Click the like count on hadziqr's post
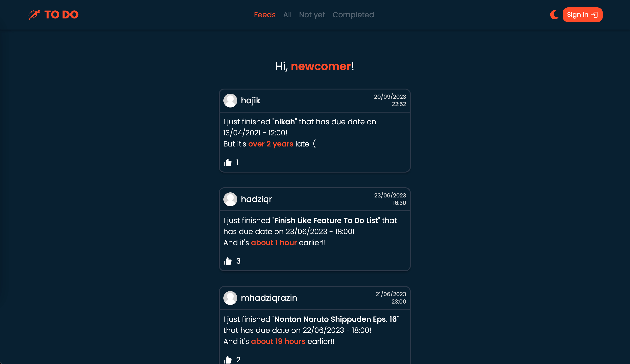Screen dimensions: 630x364 click(x=238, y=261)
